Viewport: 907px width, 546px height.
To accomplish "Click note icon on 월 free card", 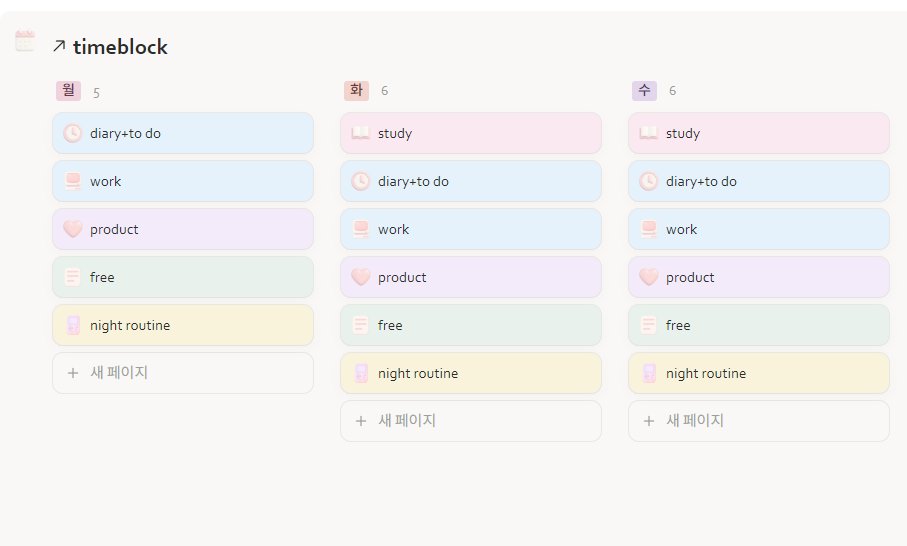I will tap(72, 277).
